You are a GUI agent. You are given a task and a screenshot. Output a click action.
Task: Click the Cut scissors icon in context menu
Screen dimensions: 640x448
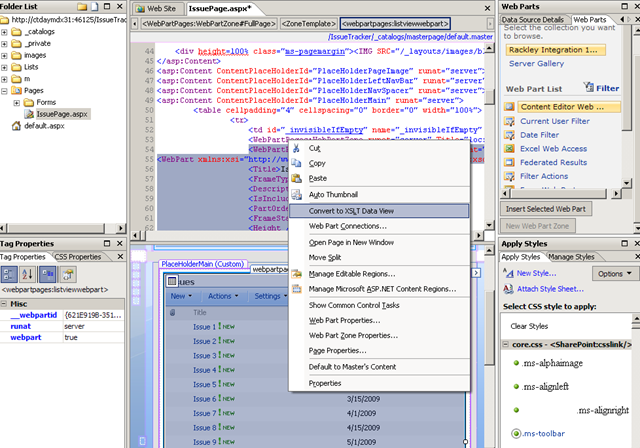point(296,148)
